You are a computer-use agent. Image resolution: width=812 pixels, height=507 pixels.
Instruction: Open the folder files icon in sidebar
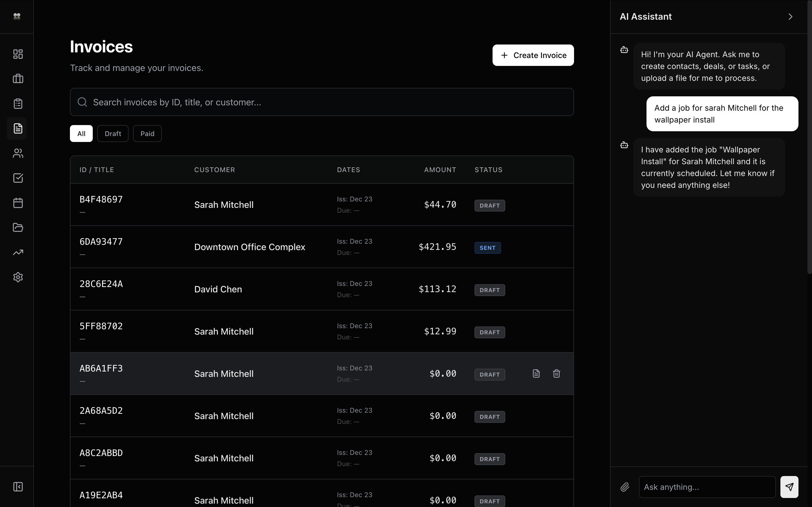(18, 228)
